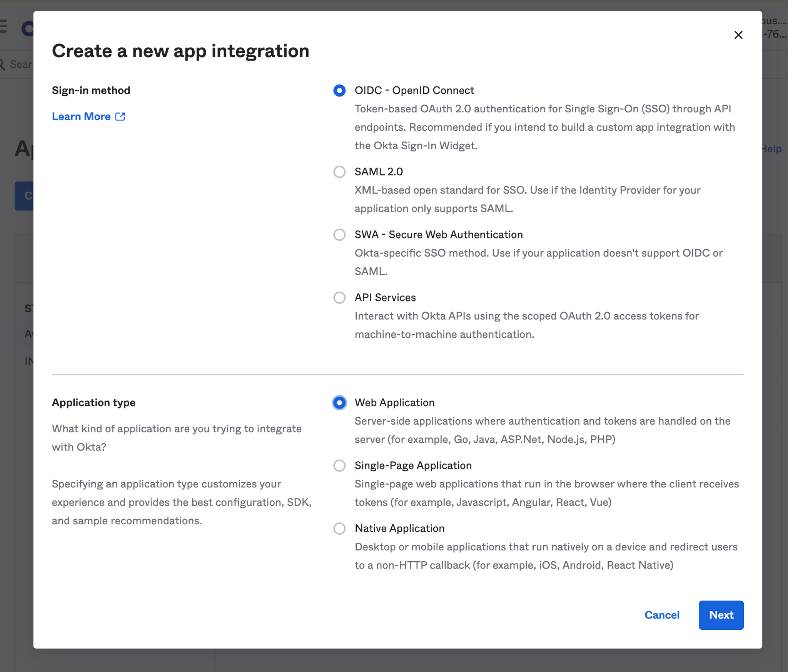Proceed with the Next button
This screenshot has width=788, height=672.
[721, 615]
